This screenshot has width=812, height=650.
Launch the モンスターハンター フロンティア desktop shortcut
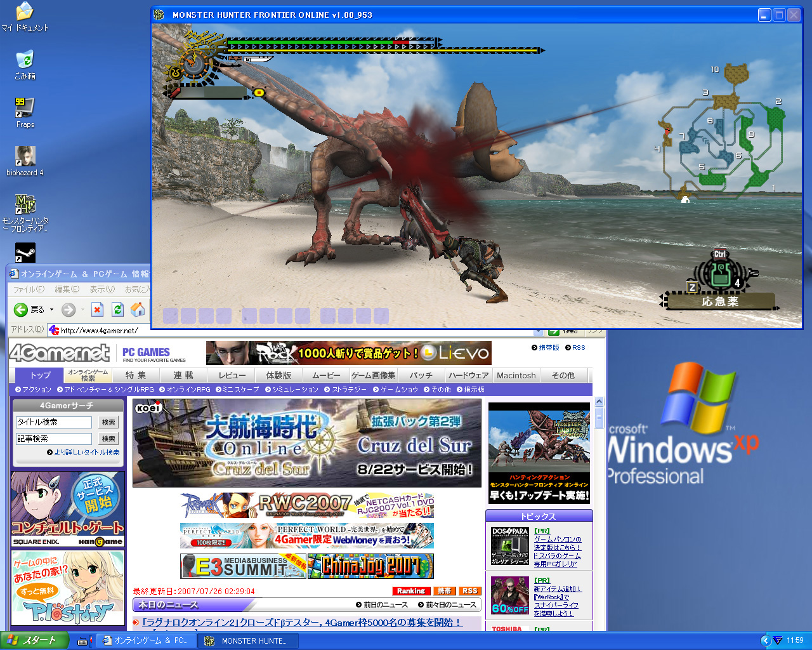(25, 213)
